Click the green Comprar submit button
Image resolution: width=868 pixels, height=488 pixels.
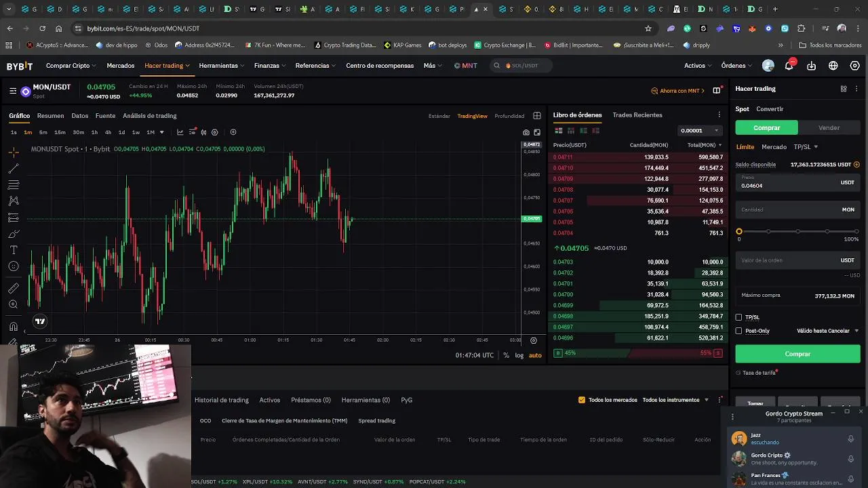797,354
